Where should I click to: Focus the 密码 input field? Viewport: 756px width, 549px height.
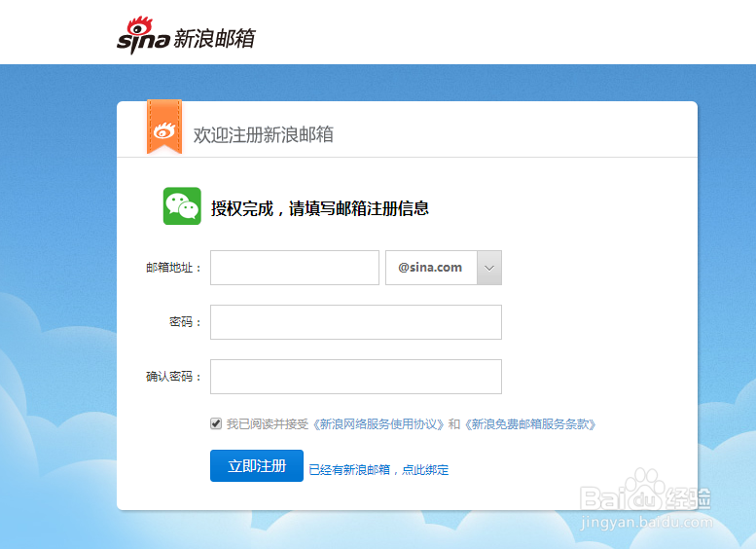click(356, 322)
